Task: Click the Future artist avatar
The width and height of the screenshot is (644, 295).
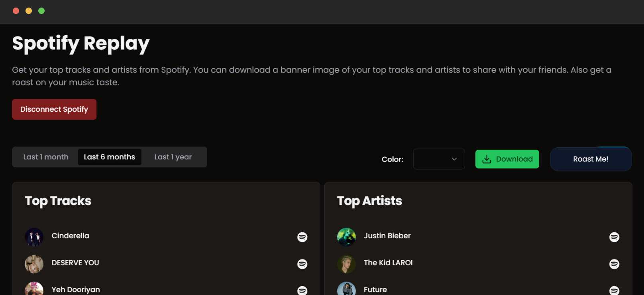Action: pos(346,289)
